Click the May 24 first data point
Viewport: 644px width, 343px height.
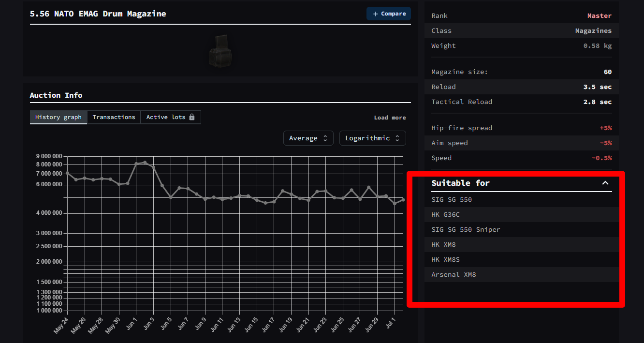[x=67, y=173]
